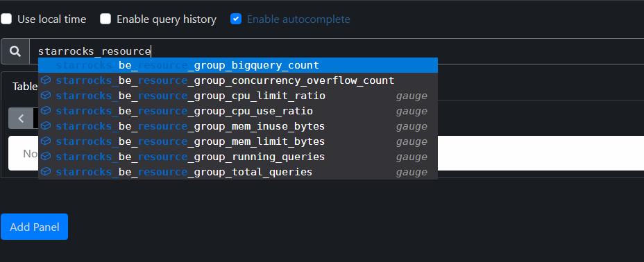This screenshot has width=644, height=262.
Task: Click cube icon beside cpu_limit_ratio suggestion
Action: (46, 96)
